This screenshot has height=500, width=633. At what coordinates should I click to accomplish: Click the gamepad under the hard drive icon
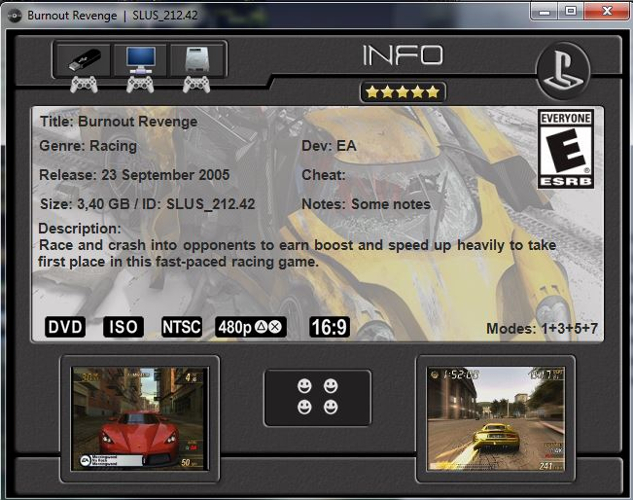[x=196, y=84]
